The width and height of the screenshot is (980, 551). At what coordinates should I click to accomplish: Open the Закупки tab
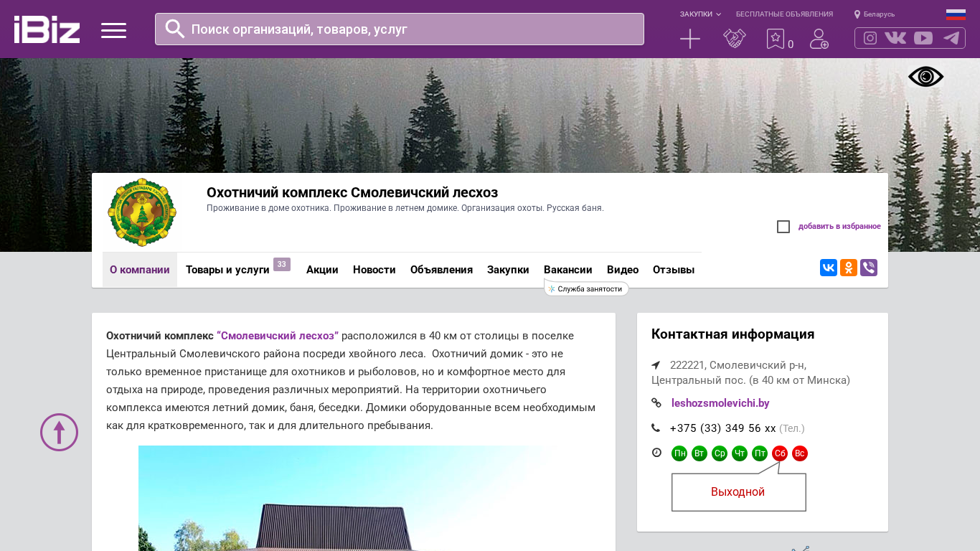508,270
